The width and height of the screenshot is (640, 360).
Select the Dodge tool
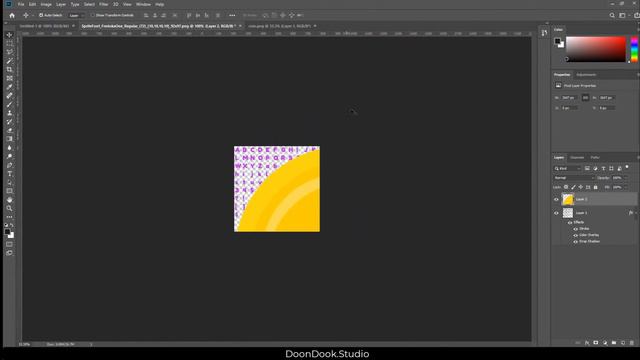pyautogui.click(x=9, y=156)
